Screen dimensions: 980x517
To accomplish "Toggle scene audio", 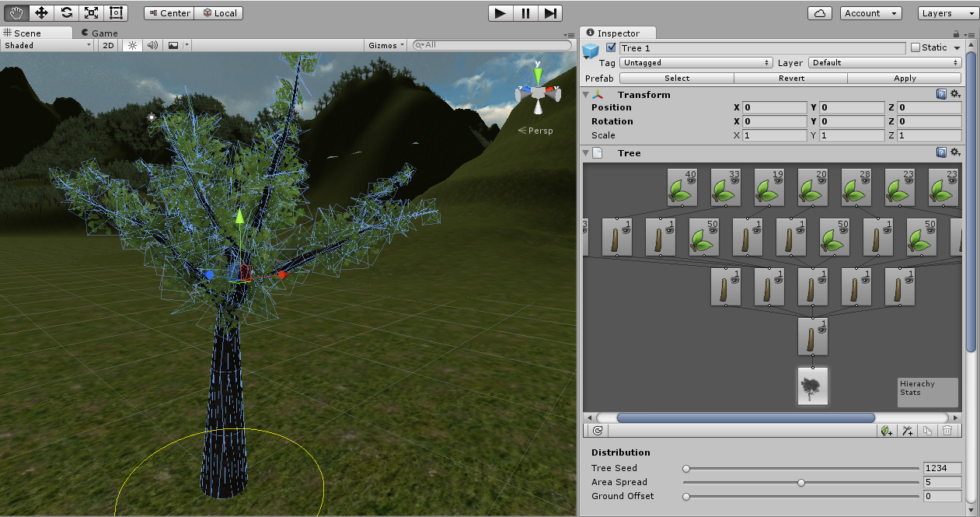I will 152,45.
